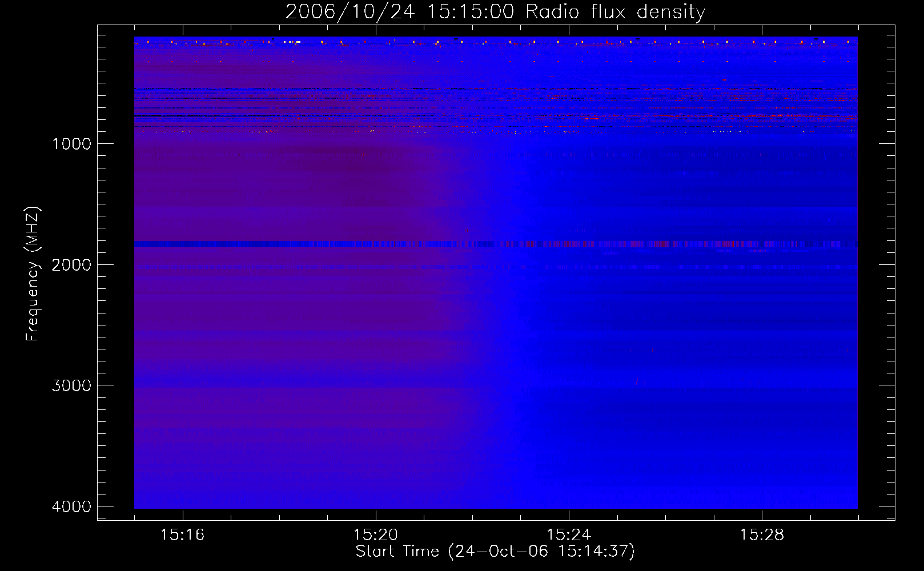The width and height of the screenshot is (924, 571).
Task: Click the 15:28 time tick label
Action: tap(762, 535)
